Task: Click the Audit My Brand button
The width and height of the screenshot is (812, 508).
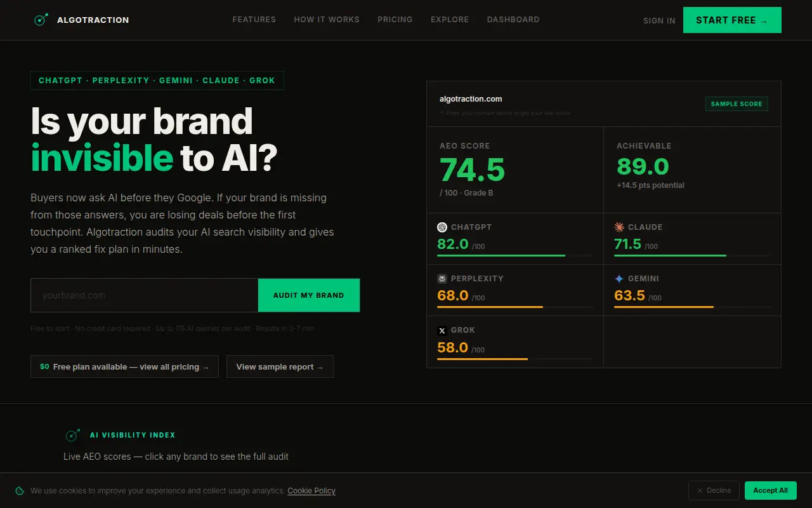Action: (309, 295)
